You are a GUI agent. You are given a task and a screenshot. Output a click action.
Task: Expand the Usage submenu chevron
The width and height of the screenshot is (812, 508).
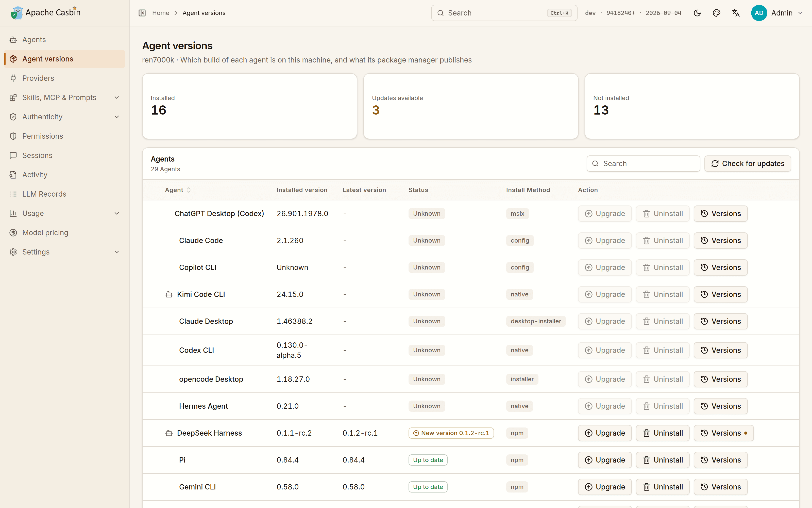tap(117, 213)
